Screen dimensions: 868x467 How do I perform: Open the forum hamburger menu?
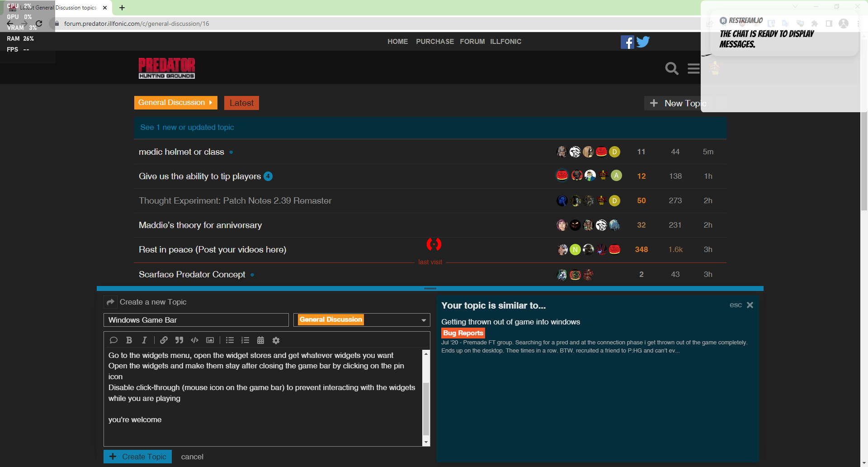[x=693, y=68]
